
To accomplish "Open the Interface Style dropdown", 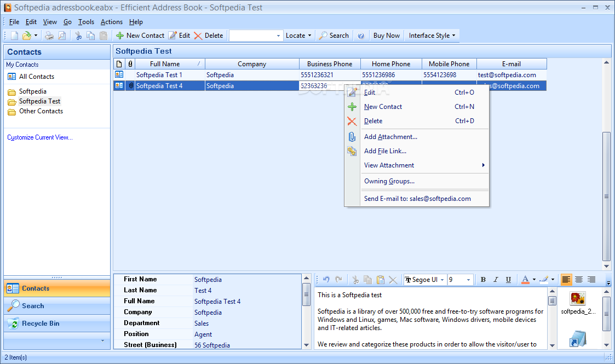I will 432,36.
